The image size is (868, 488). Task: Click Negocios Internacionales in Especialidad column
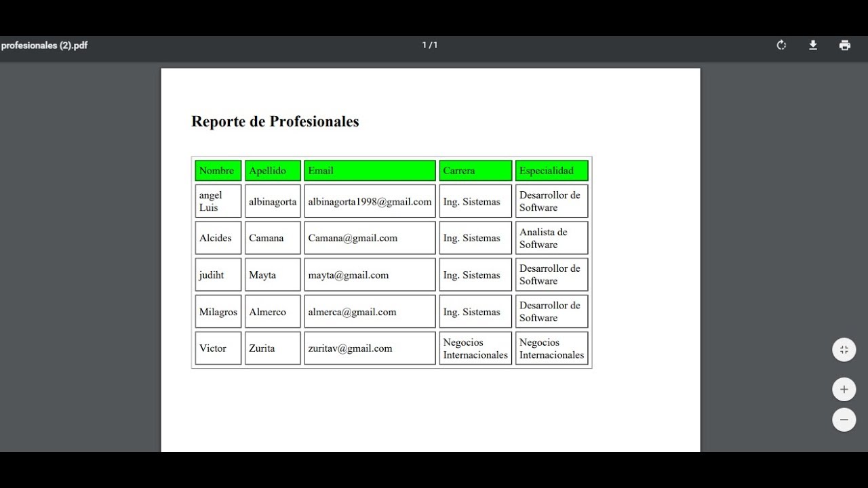(x=552, y=348)
